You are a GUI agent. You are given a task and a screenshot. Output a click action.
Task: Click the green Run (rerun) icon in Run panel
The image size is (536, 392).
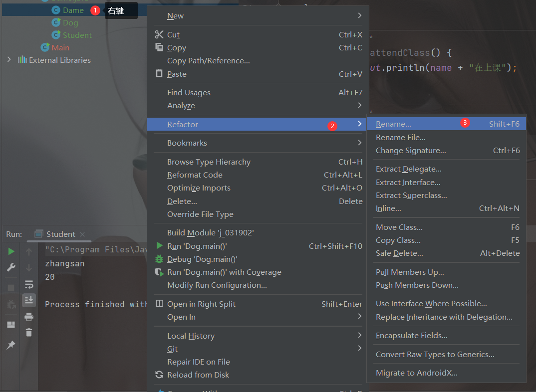(11, 252)
